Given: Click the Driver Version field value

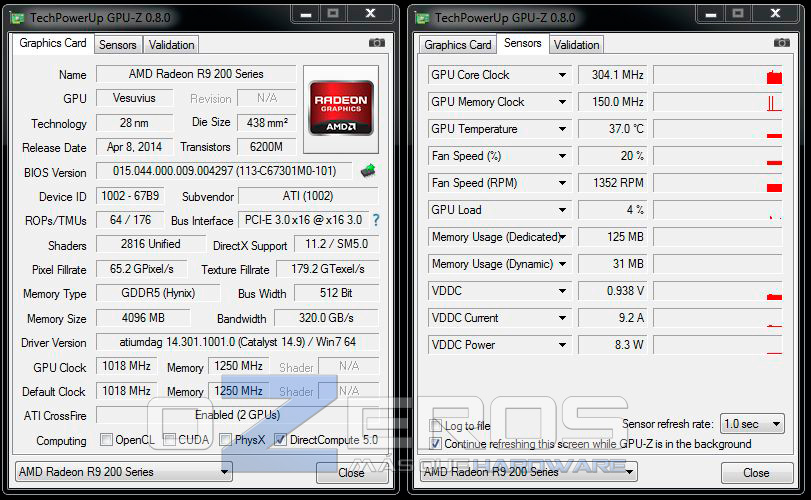Looking at the screenshot, I should (237, 342).
